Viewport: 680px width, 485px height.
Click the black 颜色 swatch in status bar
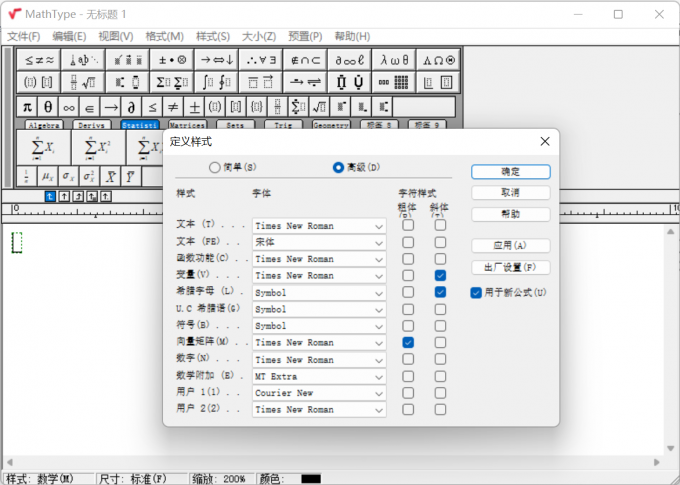[311, 479]
